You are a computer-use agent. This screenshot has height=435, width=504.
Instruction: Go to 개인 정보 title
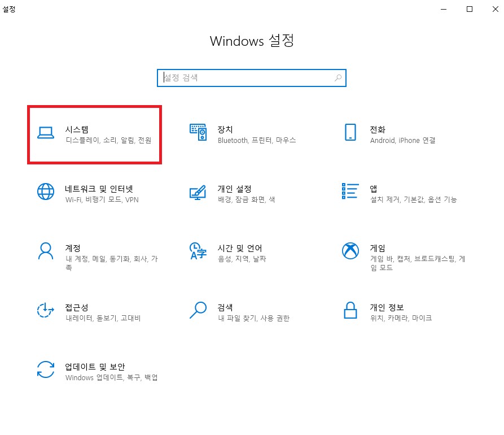click(x=387, y=307)
